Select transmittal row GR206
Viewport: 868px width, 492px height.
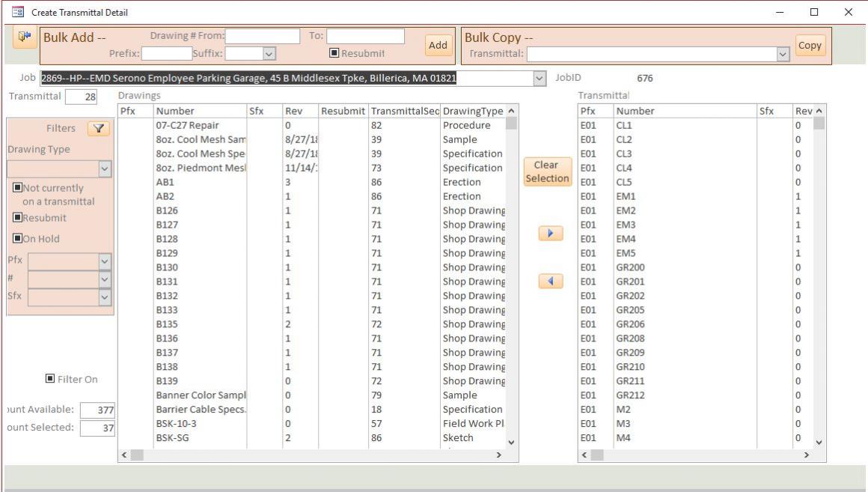[x=696, y=324]
